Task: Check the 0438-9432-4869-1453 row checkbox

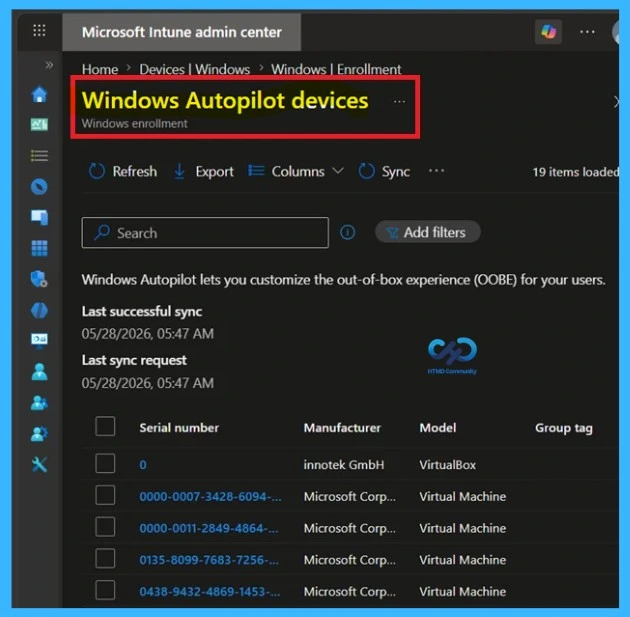Action: pyautogui.click(x=105, y=590)
